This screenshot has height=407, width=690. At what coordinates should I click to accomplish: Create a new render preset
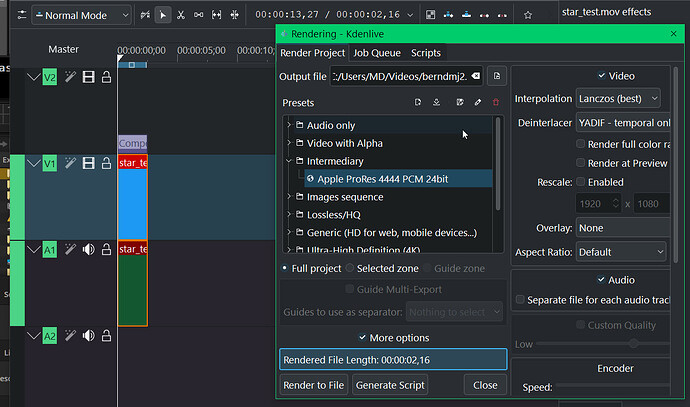pos(418,102)
